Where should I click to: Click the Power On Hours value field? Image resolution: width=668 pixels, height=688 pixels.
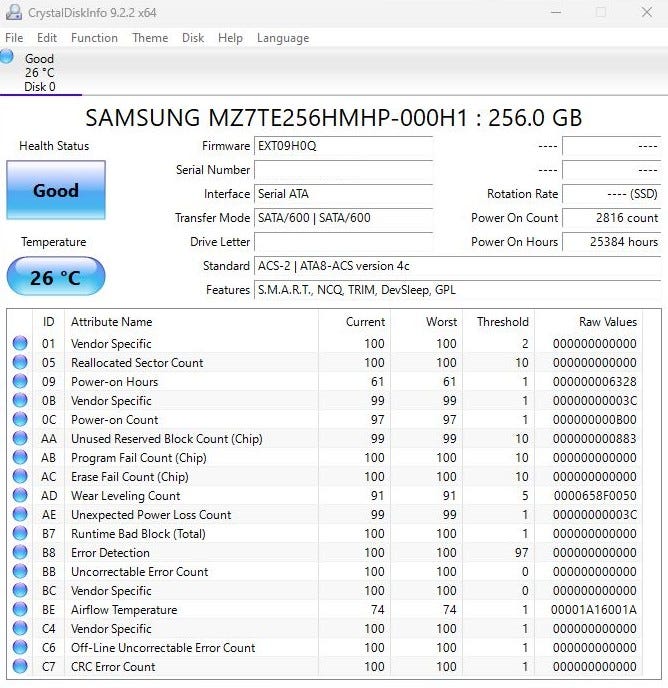[x=611, y=242]
